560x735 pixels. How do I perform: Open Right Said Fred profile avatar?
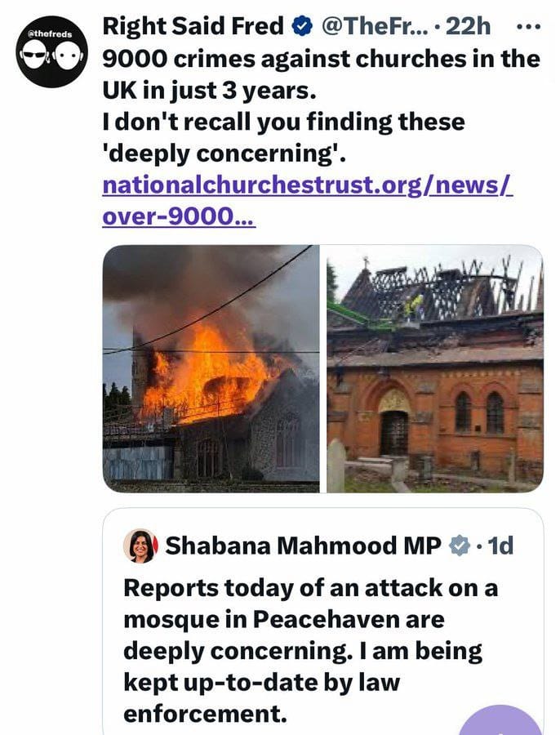coord(51,51)
